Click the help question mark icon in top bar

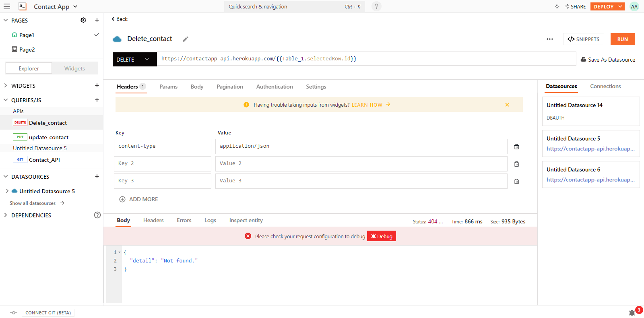[376, 6]
